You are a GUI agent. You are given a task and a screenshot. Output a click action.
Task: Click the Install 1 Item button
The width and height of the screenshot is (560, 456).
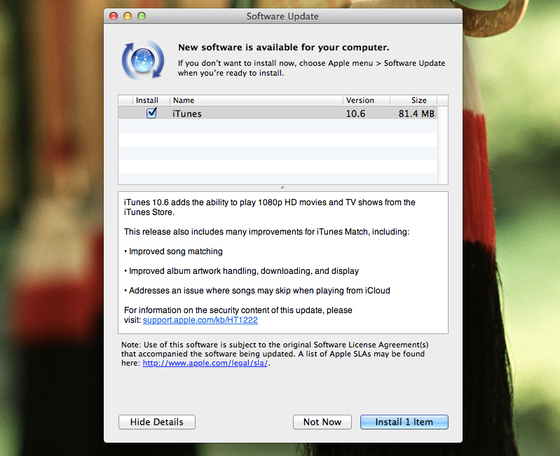tap(404, 422)
